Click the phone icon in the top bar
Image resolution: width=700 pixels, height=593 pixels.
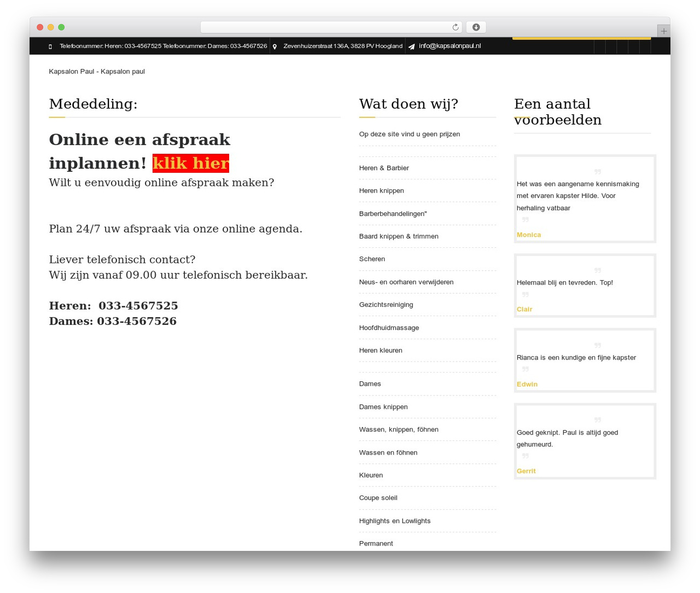(50, 46)
